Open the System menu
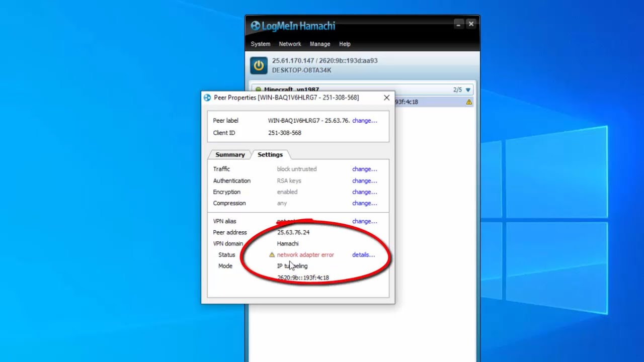 [261, 44]
